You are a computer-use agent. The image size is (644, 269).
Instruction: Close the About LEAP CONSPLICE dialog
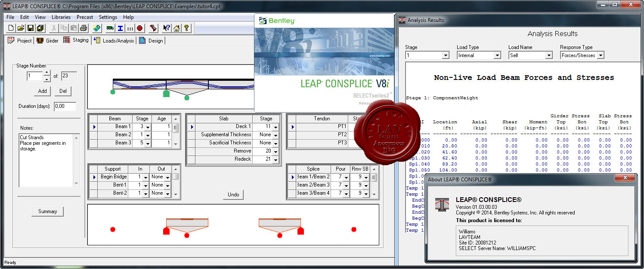[x=625, y=178]
